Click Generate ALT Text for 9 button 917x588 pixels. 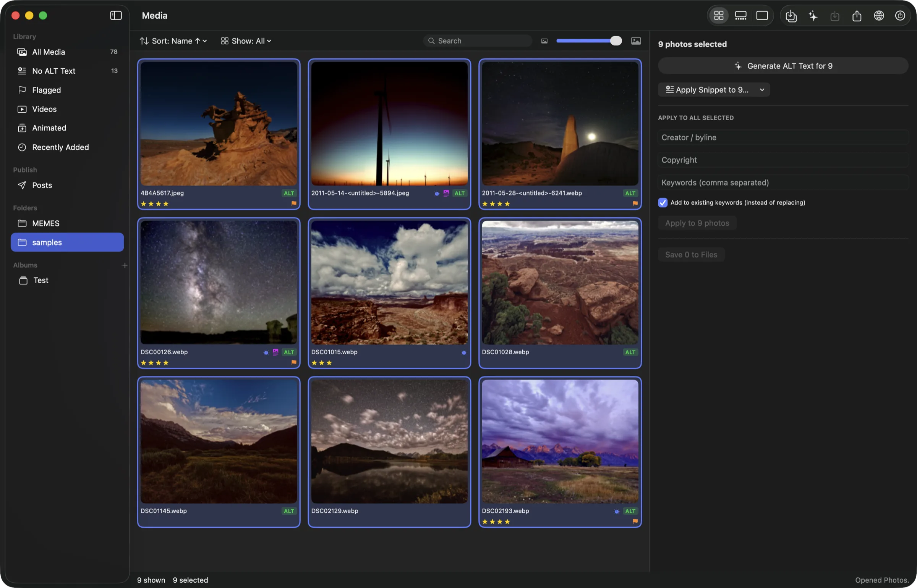783,66
